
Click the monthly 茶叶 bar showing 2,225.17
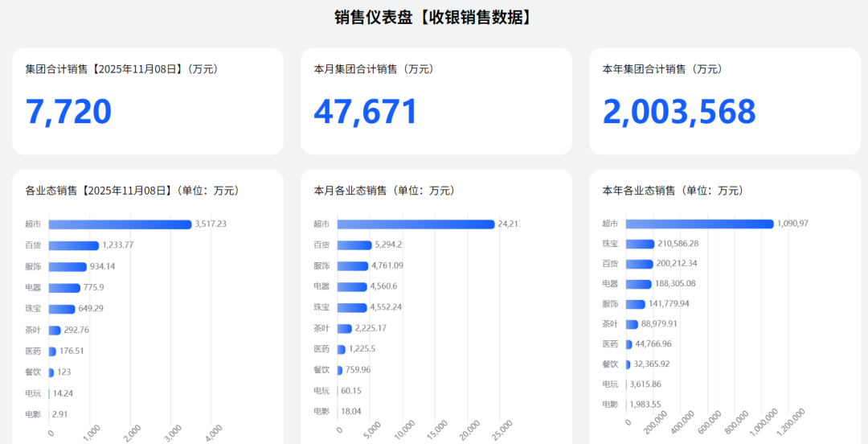[344, 328]
